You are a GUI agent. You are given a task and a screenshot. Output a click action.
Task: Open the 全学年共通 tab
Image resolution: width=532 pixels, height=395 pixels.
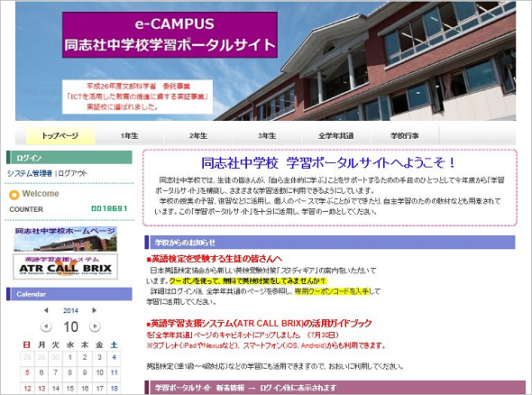[x=336, y=136]
